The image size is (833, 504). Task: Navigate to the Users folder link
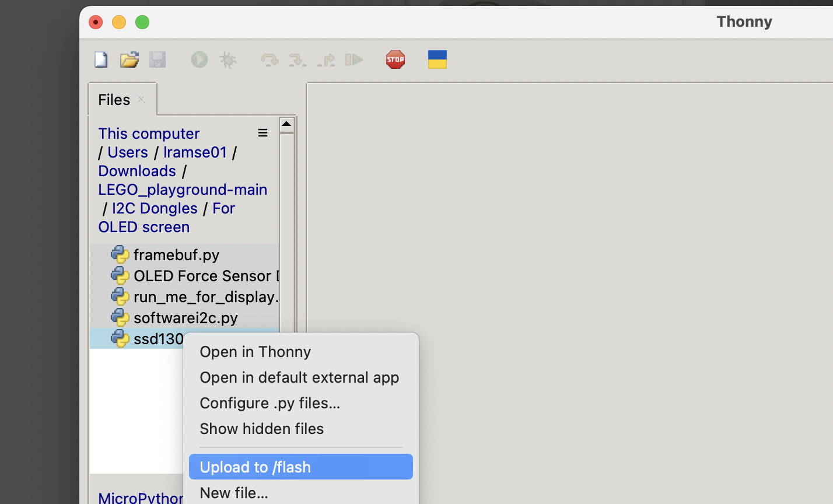tap(128, 152)
